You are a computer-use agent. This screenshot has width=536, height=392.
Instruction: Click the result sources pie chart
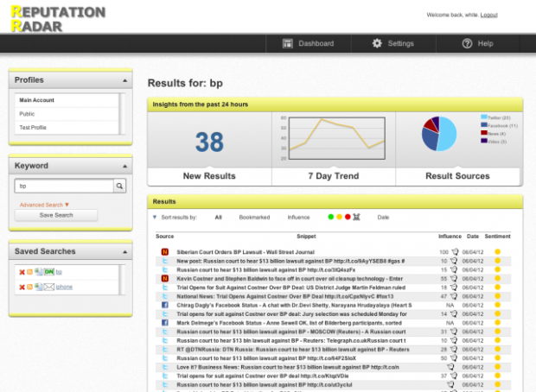(439, 134)
